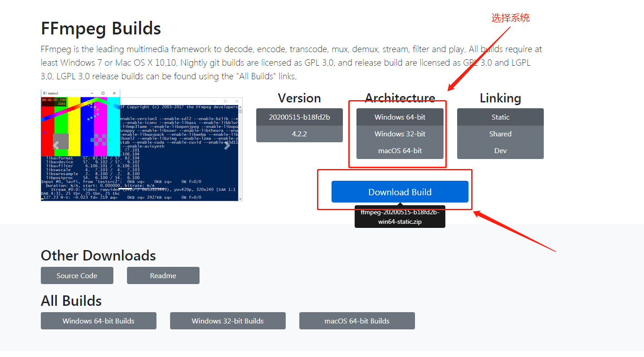Click the Other Downloads heading
The image size is (644, 357).
point(98,256)
